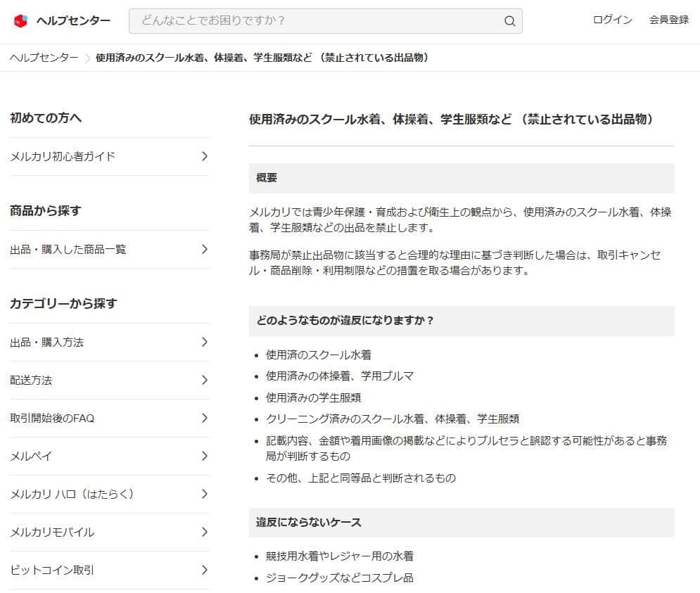
Task: Open the ヘルプセンター breadcrumb link
Action: pos(43,58)
